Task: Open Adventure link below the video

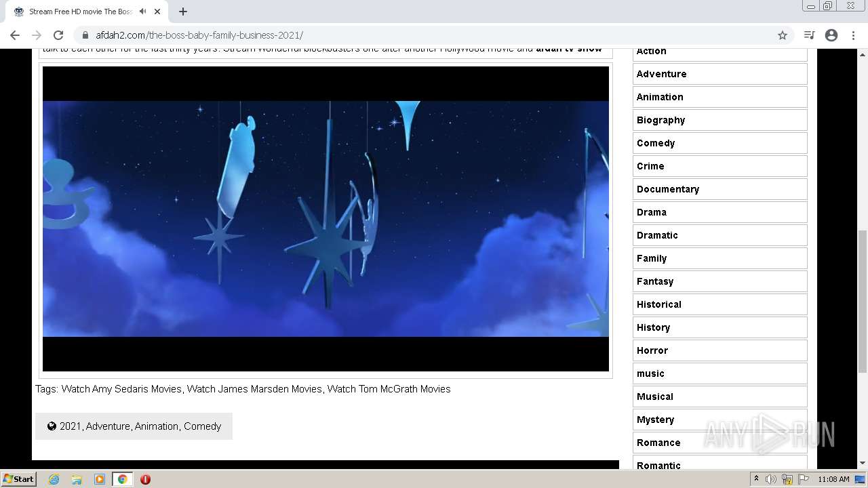Action: click(x=108, y=426)
